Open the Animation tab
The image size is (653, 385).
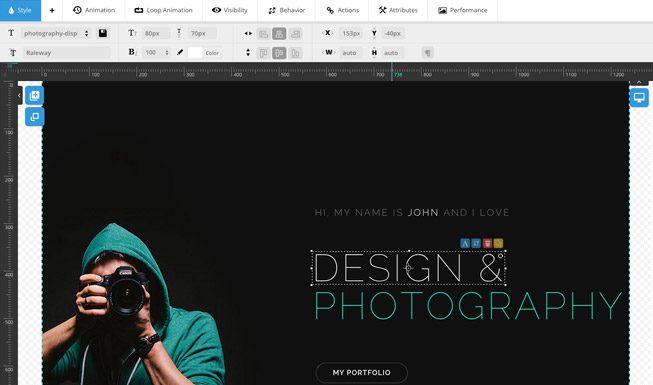click(94, 10)
